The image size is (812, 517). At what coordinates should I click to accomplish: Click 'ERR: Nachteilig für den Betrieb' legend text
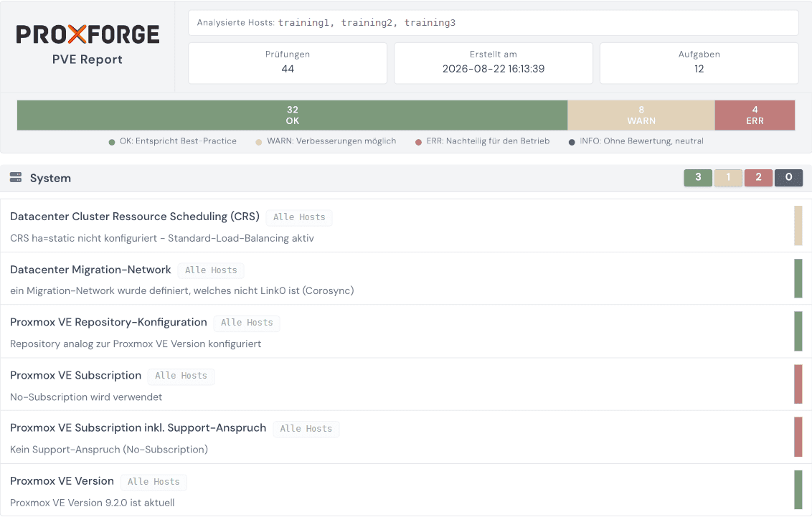pyautogui.click(x=488, y=141)
